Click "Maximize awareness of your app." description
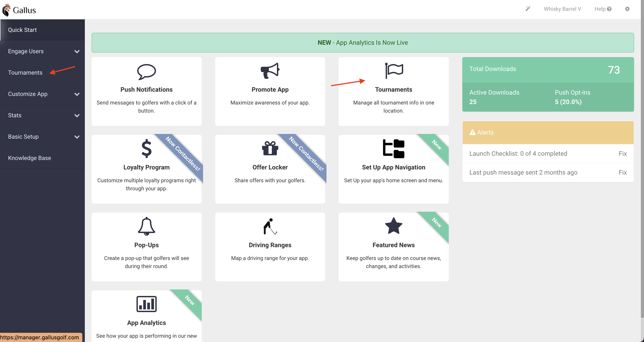The image size is (644, 342). click(270, 103)
